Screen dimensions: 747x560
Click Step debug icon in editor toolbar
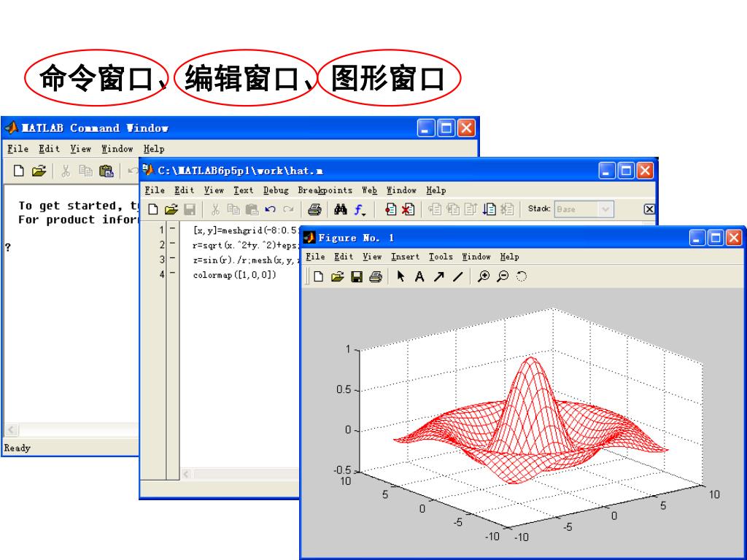coord(435,209)
